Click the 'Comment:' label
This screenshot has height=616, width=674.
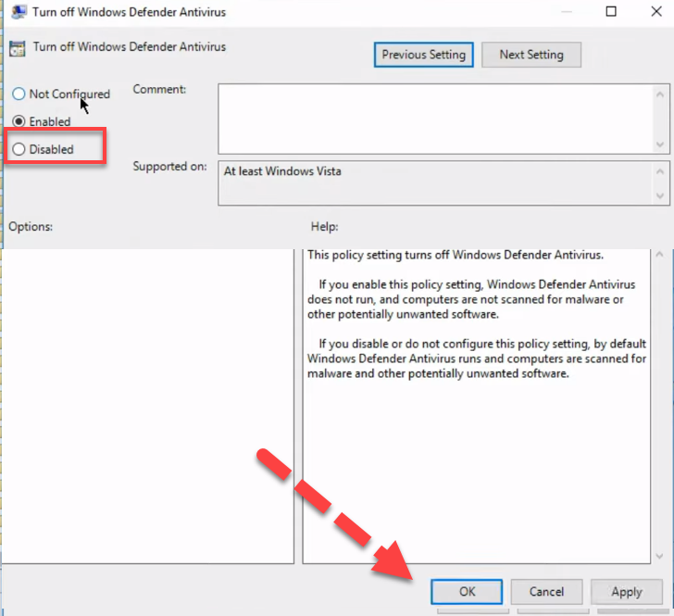click(x=159, y=90)
